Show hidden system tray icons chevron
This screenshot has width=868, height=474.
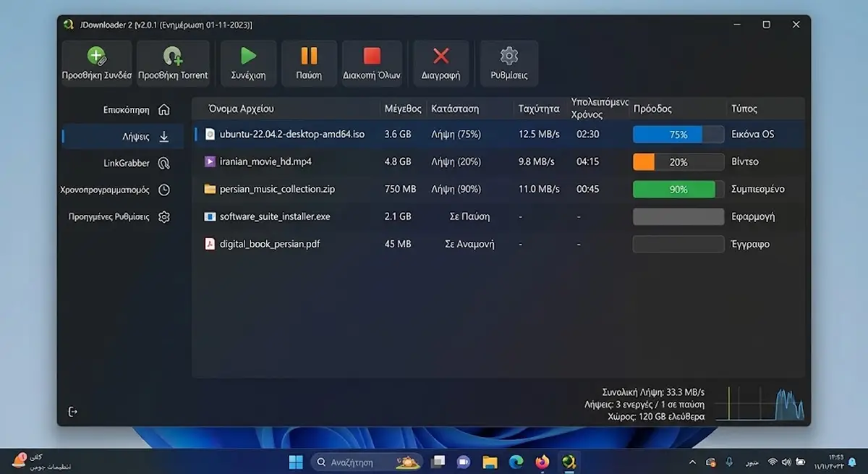tap(692, 462)
